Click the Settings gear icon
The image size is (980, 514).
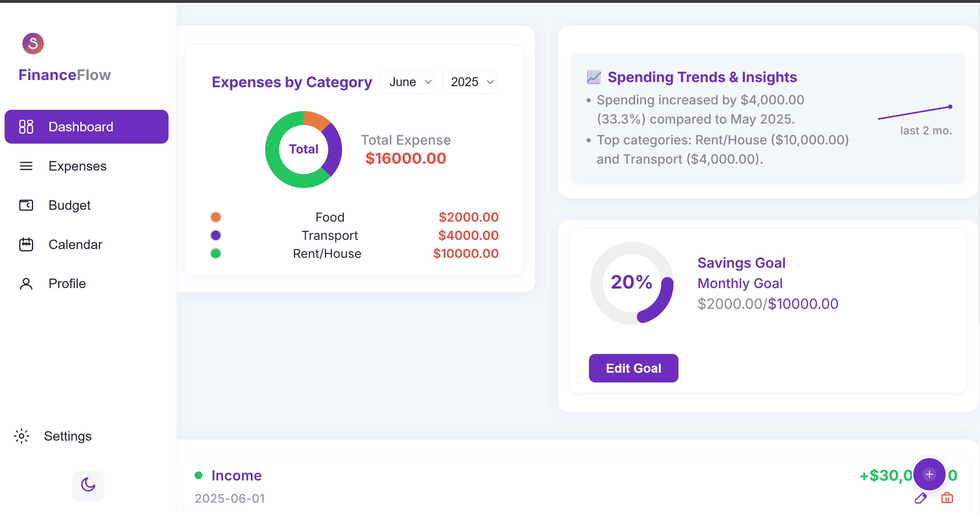click(x=22, y=436)
